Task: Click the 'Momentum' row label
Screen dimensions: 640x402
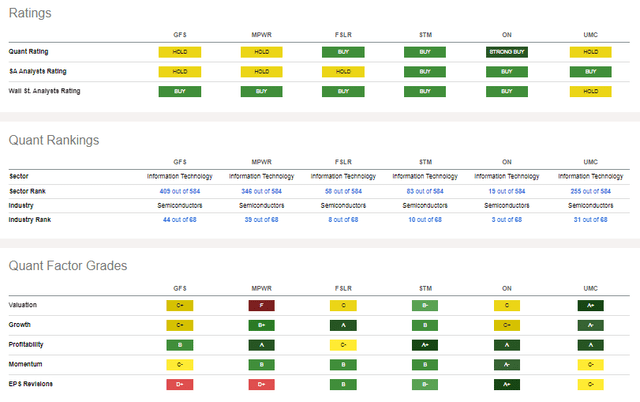Action: click(25, 364)
